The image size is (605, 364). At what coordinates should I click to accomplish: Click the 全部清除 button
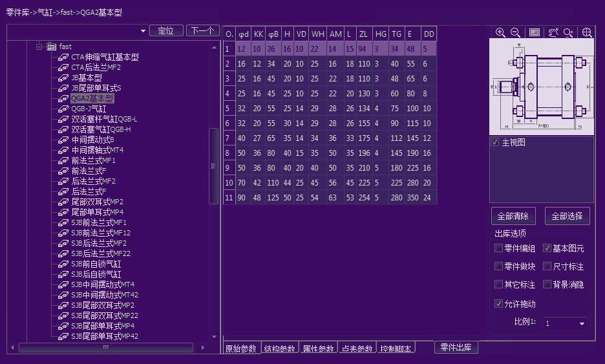513,216
